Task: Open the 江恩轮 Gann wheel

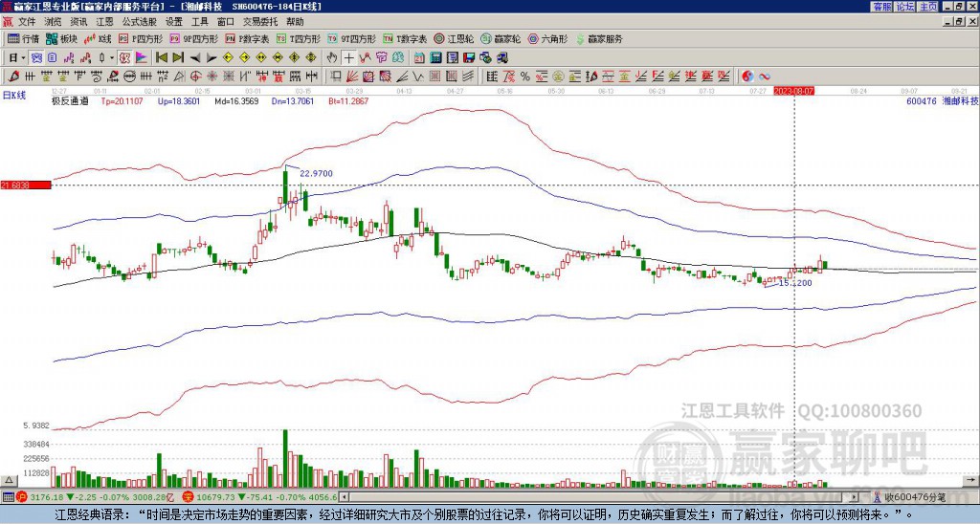Action: click(455, 38)
